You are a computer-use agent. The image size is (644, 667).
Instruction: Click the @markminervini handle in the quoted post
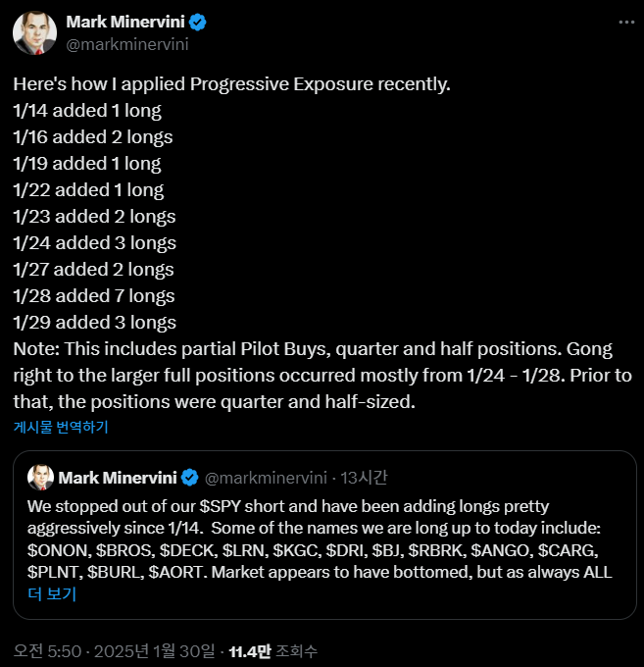(264, 478)
